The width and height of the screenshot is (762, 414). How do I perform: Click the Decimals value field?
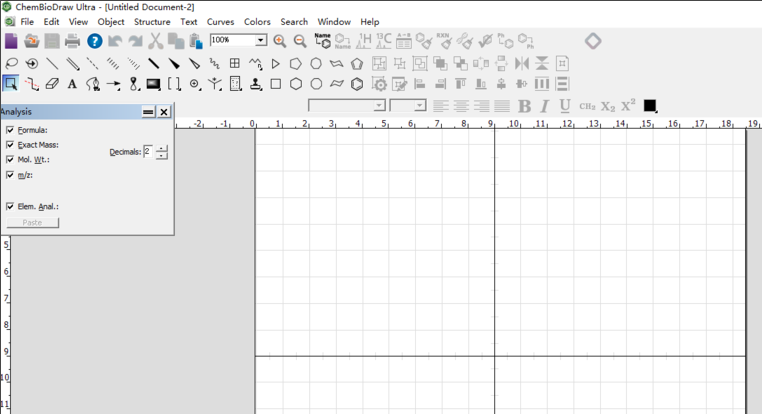point(148,152)
